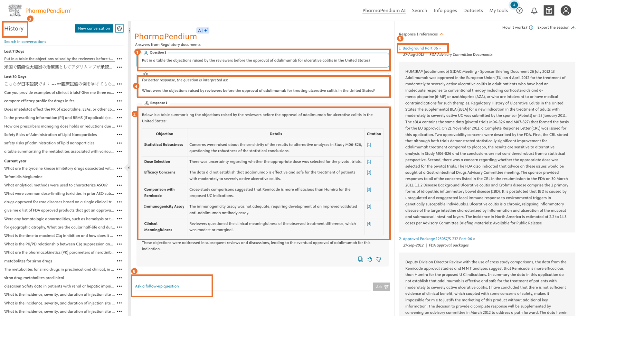Viewport: 644px width, 351px height.
Task: Open conversation settings gear icon
Action: coord(119,28)
